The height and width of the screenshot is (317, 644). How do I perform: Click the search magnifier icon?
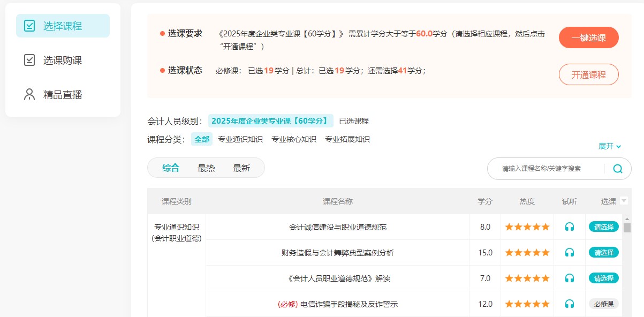(617, 169)
